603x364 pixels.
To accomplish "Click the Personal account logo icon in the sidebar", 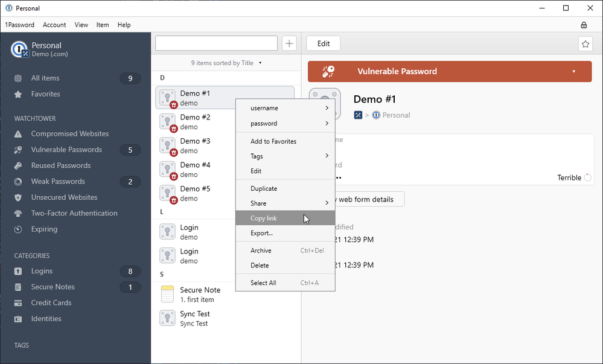I will click(x=19, y=49).
